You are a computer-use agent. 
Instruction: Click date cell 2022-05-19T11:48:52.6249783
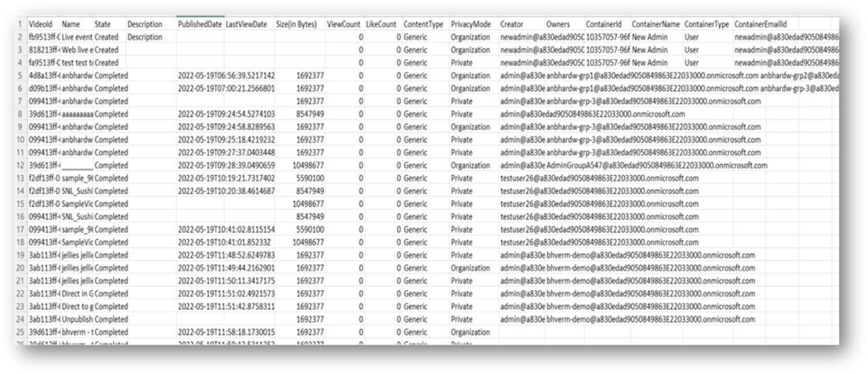(x=226, y=255)
